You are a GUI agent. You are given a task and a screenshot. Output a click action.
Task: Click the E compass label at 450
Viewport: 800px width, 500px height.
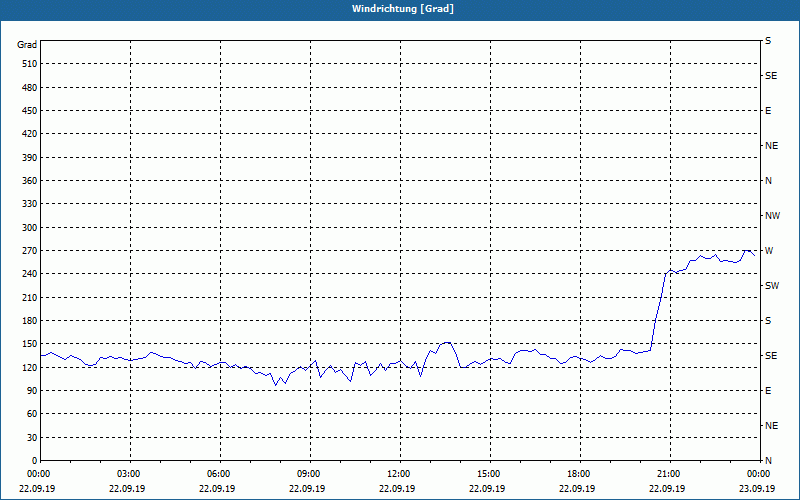pos(768,111)
